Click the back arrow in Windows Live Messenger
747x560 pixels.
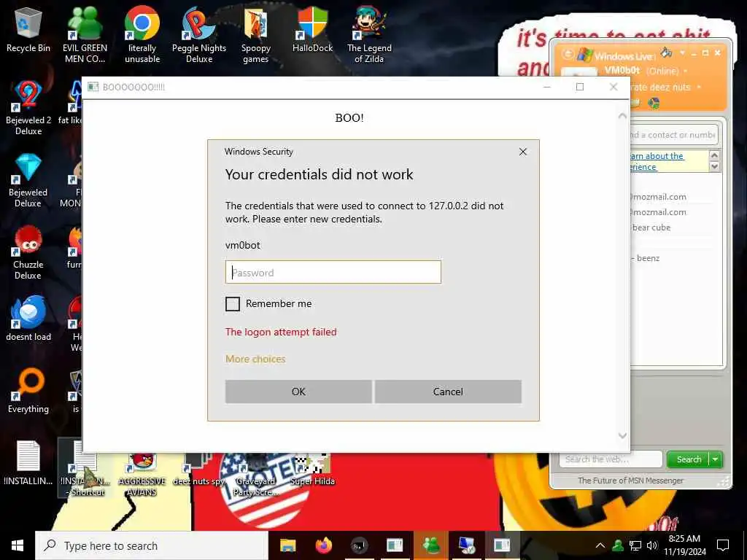[x=568, y=54]
